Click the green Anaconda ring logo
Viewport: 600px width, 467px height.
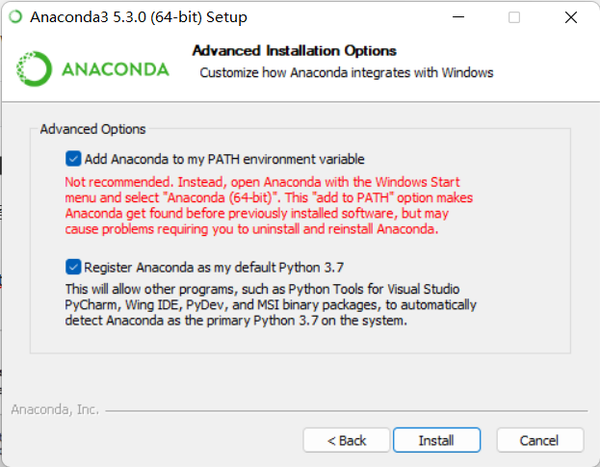[x=32, y=68]
